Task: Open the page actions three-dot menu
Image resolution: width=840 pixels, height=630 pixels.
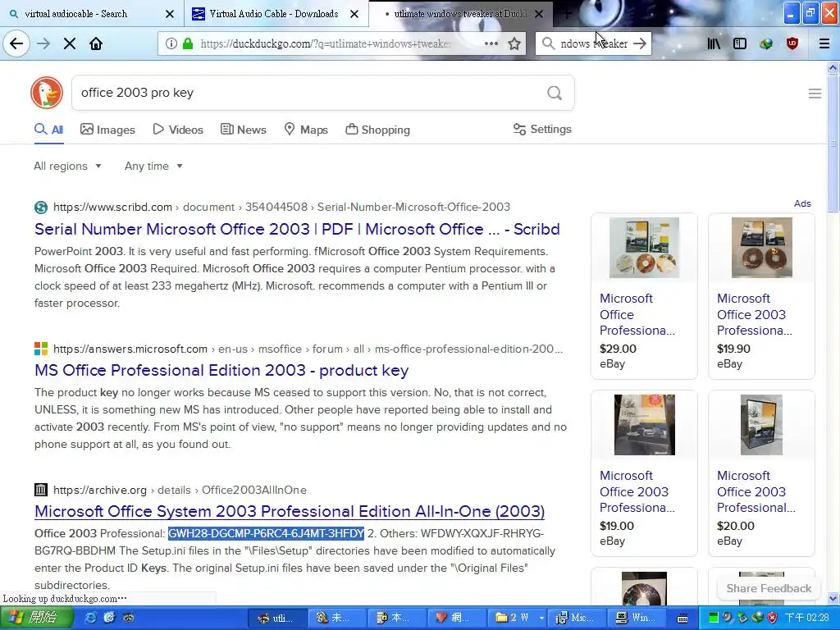Action: [491, 43]
